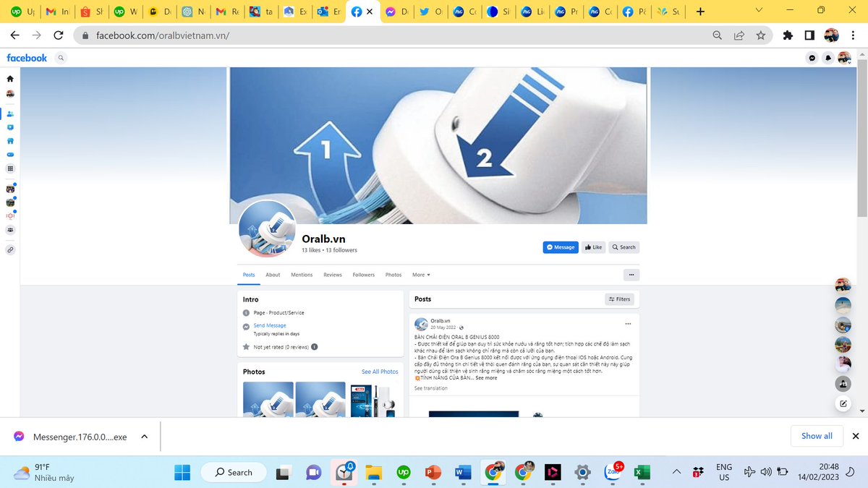Open Gaming controller icon in sidebar
868x488 pixels.
[10, 155]
